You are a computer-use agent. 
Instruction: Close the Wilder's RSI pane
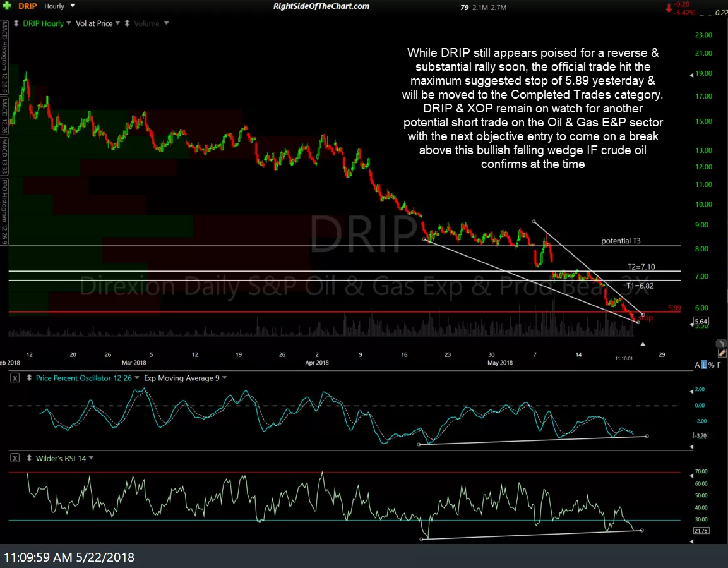point(15,459)
